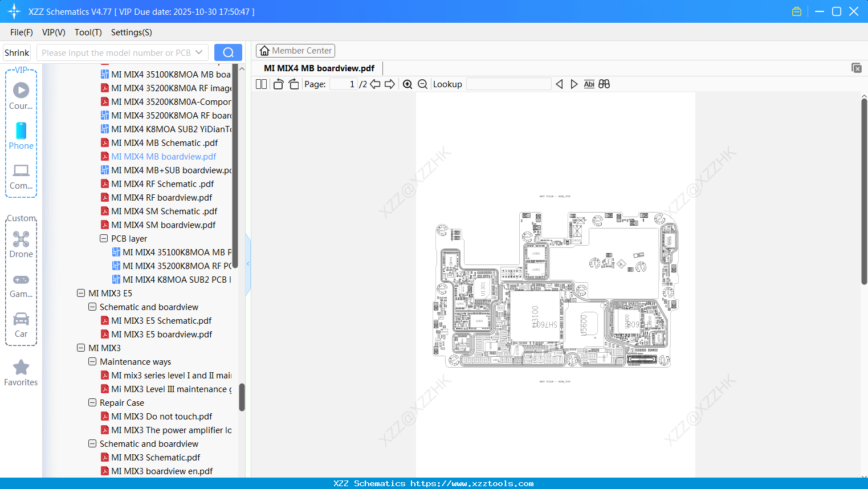
Task: Click the Abi text-match toggle in toolbar
Action: click(589, 84)
